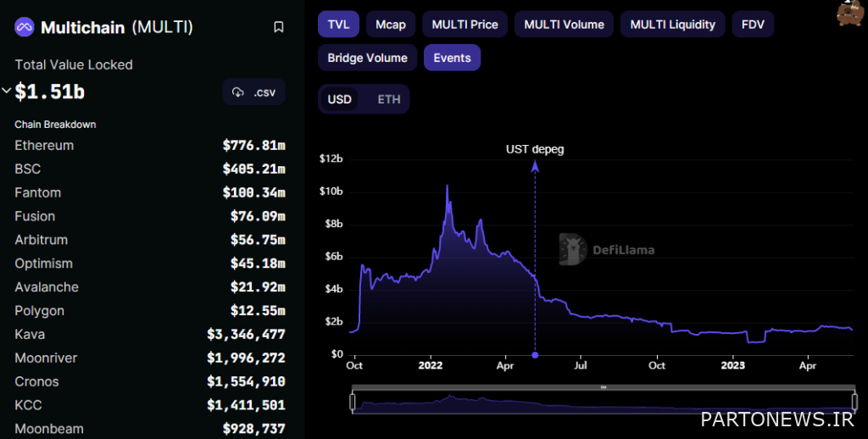Select the KCC chain row
The width and height of the screenshot is (868, 439).
pos(150,405)
